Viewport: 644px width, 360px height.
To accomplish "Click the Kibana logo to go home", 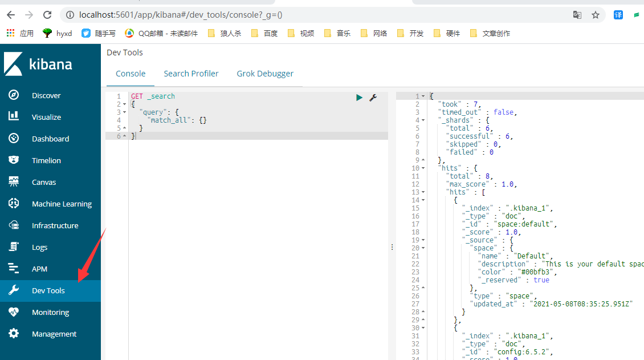I will tap(39, 64).
